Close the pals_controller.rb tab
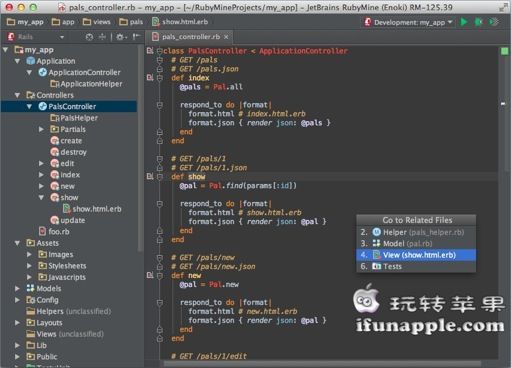The image size is (511, 368). point(226,37)
